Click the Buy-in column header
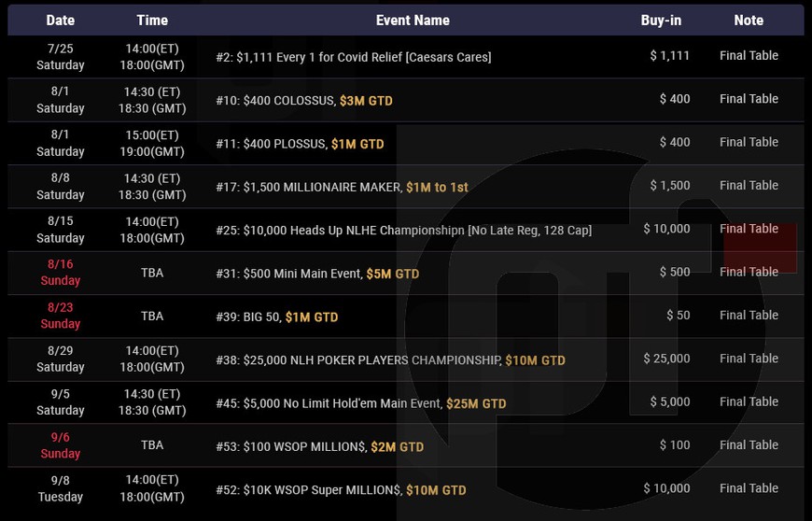The height and width of the screenshot is (521, 812). coord(661,21)
